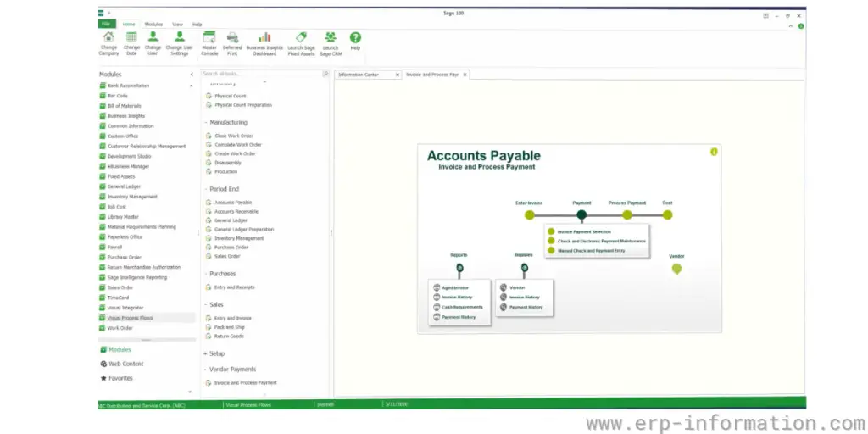Open the Cash Requirements report
Image resolution: width=868 pixels, height=434 pixels.
462,307
